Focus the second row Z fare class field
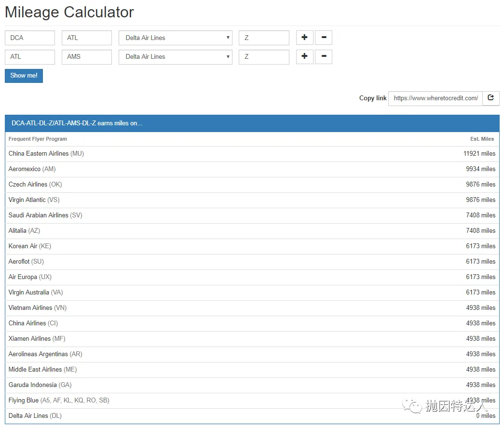The image size is (504, 428). (x=264, y=57)
